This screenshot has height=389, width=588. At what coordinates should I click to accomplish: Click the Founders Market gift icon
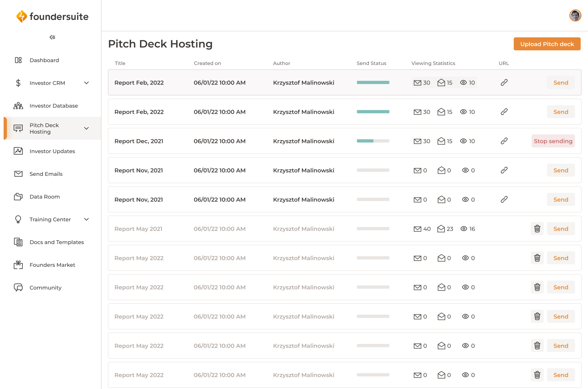[18, 264]
